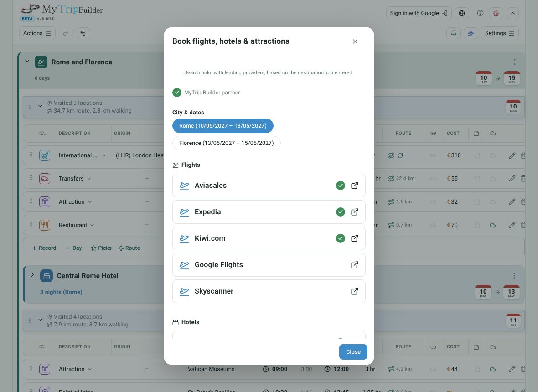The width and height of the screenshot is (538, 392).
Task: Click the red alarm siren icon
Action: [496, 13]
